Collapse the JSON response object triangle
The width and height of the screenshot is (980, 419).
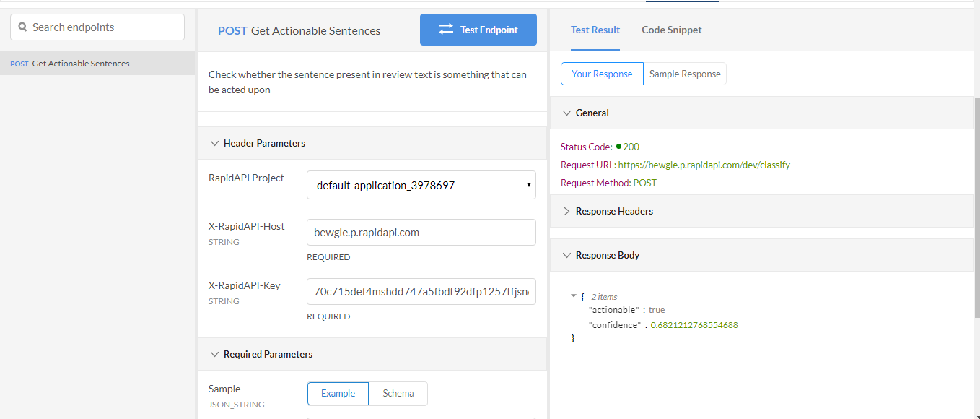tap(573, 296)
